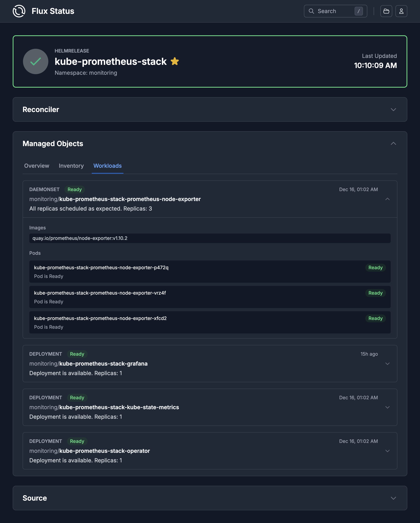Click the Flux Status logo icon
420x523 pixels.
(19, 11)
